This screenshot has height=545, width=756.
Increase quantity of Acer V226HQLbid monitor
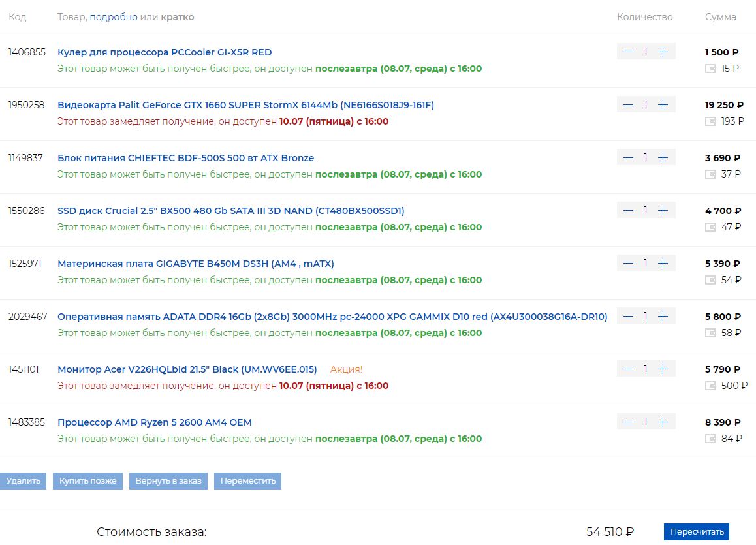(x=663, y=369)
